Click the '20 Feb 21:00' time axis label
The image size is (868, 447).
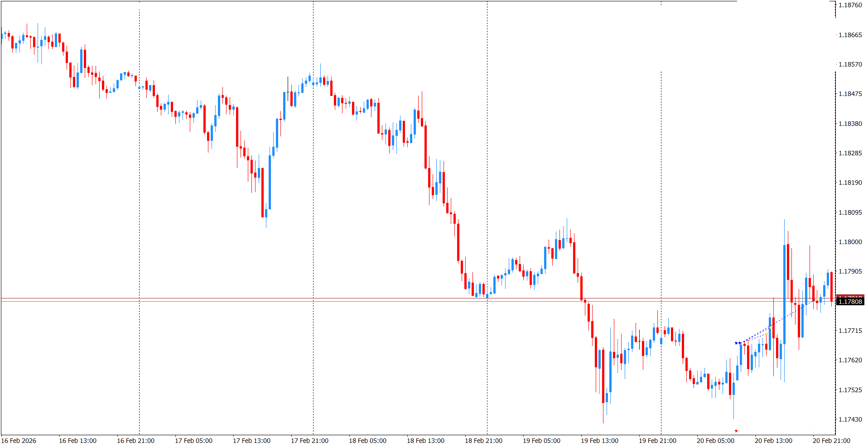coord(831,441)
